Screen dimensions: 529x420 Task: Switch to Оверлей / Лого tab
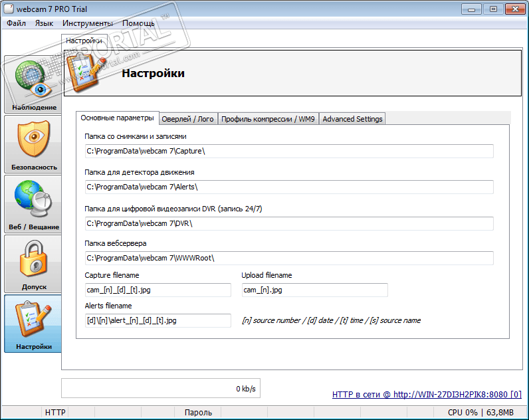187,119
